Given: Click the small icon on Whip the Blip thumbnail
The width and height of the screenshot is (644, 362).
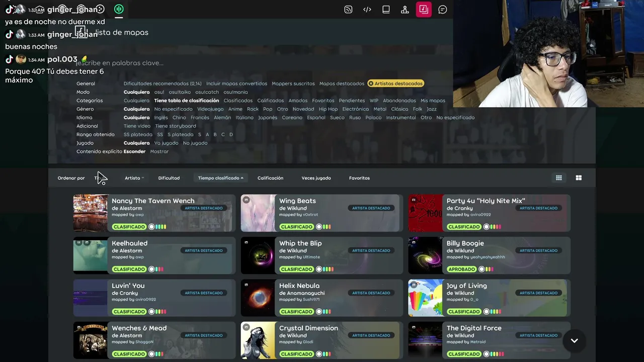Looking at the screenshot, I should coord(246,242).
